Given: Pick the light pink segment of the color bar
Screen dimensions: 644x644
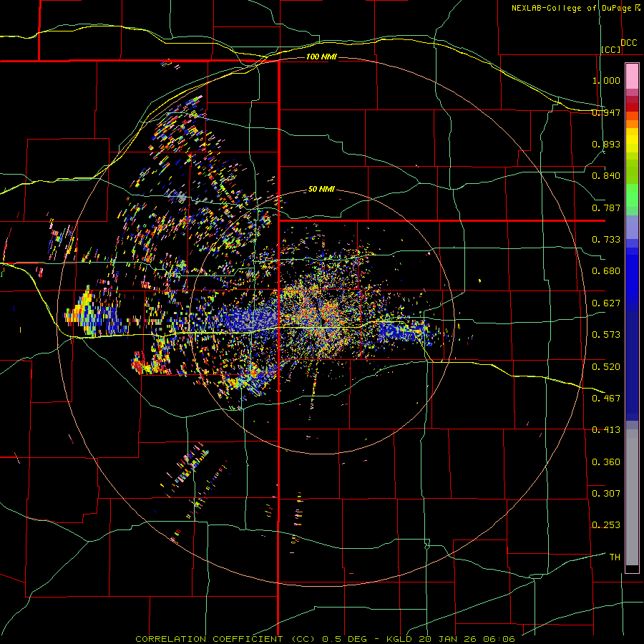Looking at the screenshot, I should tap(632, 76).
